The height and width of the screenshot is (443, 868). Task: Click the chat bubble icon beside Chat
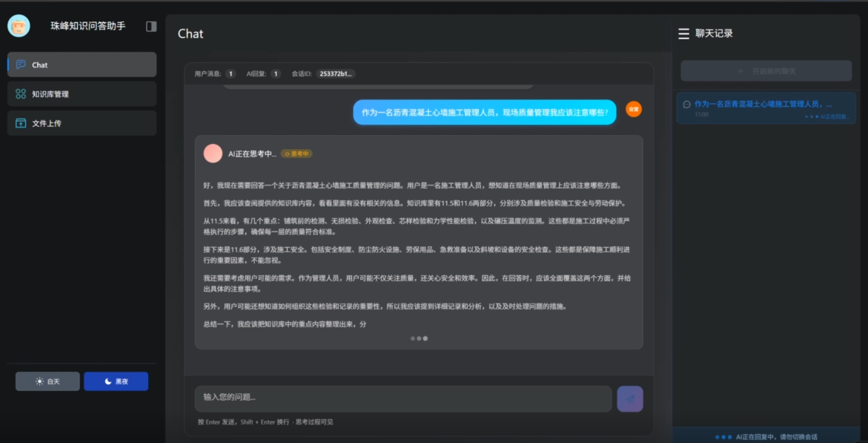21,65
